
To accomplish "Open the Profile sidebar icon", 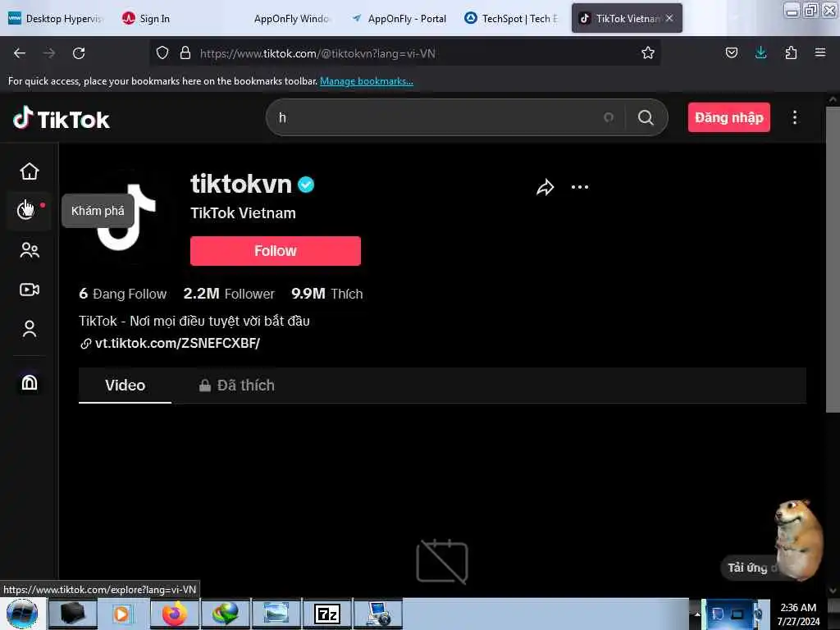I will pyautogui.click(x=30, y=329).
